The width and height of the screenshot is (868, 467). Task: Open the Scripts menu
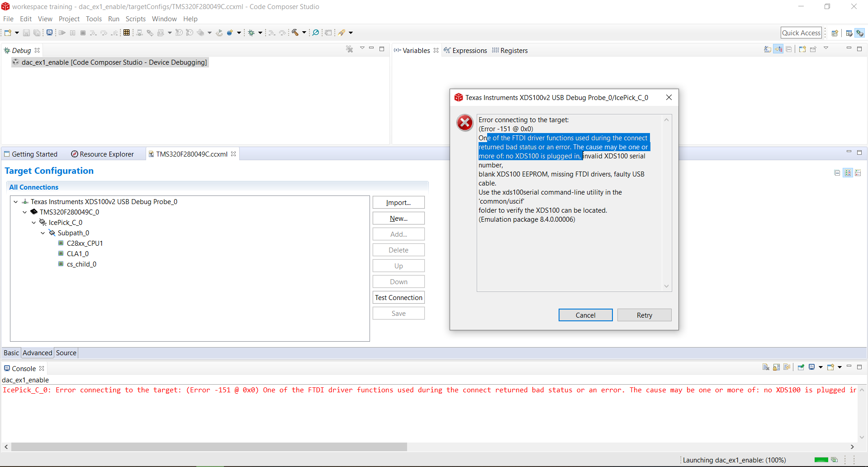coord(136,19)
